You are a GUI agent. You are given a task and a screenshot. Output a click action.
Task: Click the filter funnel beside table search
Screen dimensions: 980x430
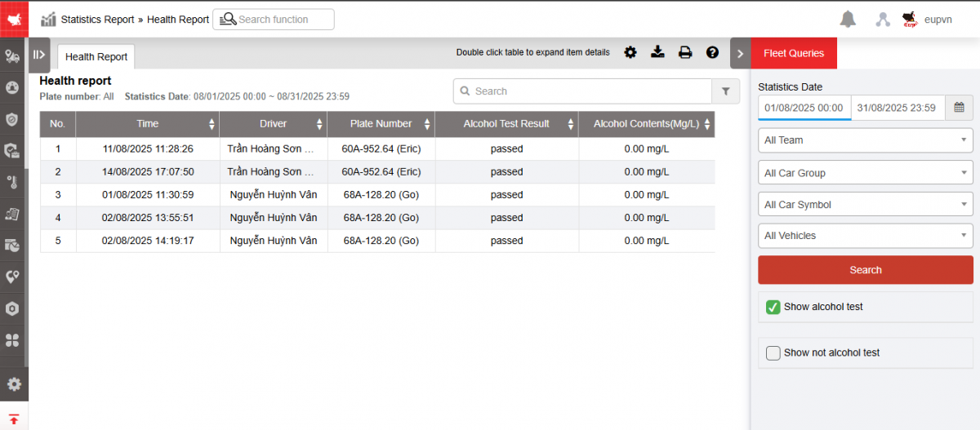725,91
